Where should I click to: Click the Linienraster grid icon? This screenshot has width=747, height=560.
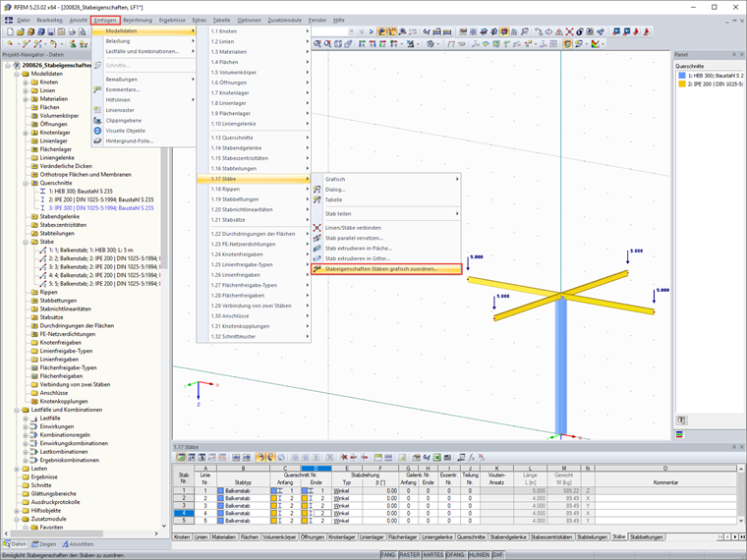(97, 110)
